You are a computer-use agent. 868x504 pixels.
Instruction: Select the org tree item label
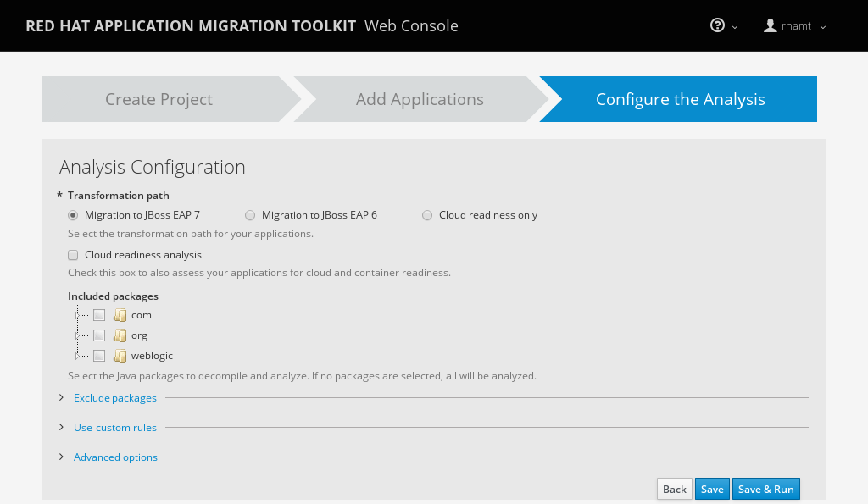tap(139, 335)
